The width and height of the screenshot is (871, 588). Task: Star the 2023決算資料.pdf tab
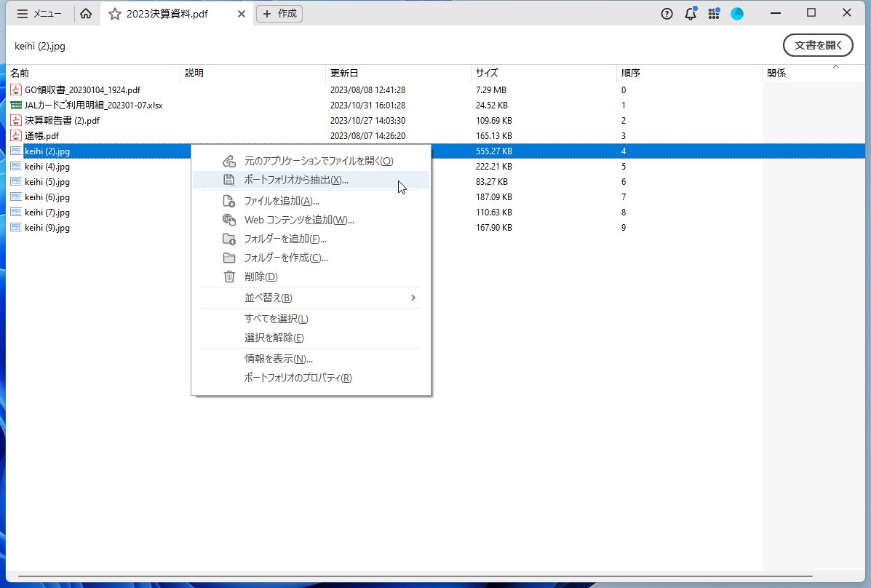(114, 14)
